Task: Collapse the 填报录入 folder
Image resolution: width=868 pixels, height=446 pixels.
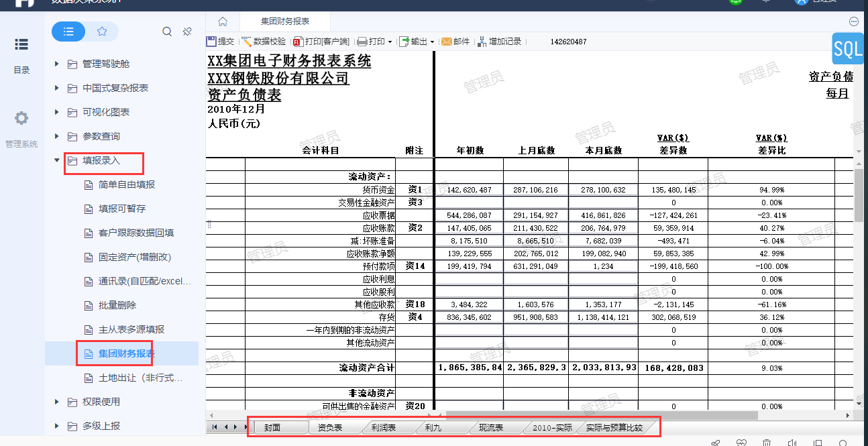Action: click(x=57, y=160)
